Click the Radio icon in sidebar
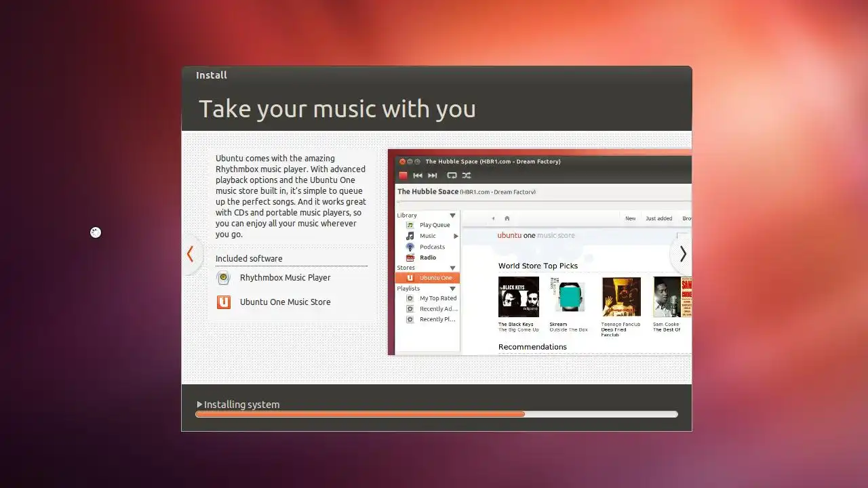The image size is (868, 488). coord(410,258)
